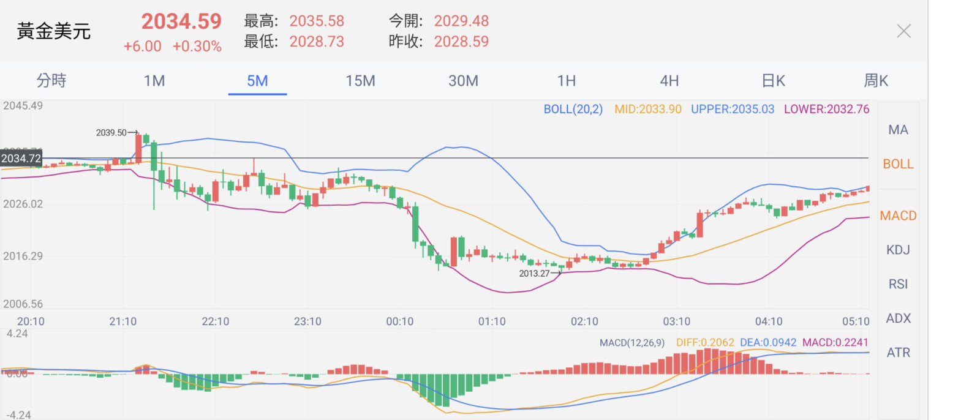Select the 5M timeframe tab
The image size is (980, 420).
(257, 81)
